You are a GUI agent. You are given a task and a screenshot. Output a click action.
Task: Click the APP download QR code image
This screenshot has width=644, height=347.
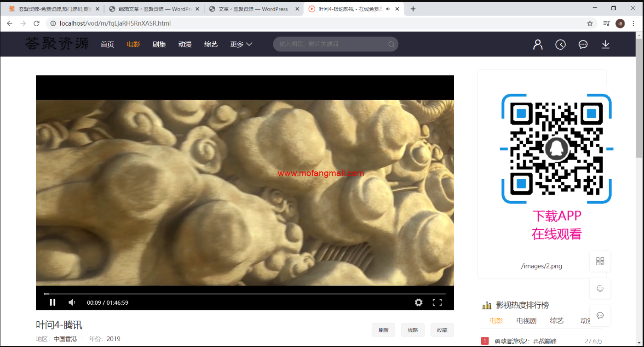(x=557, y=148)
